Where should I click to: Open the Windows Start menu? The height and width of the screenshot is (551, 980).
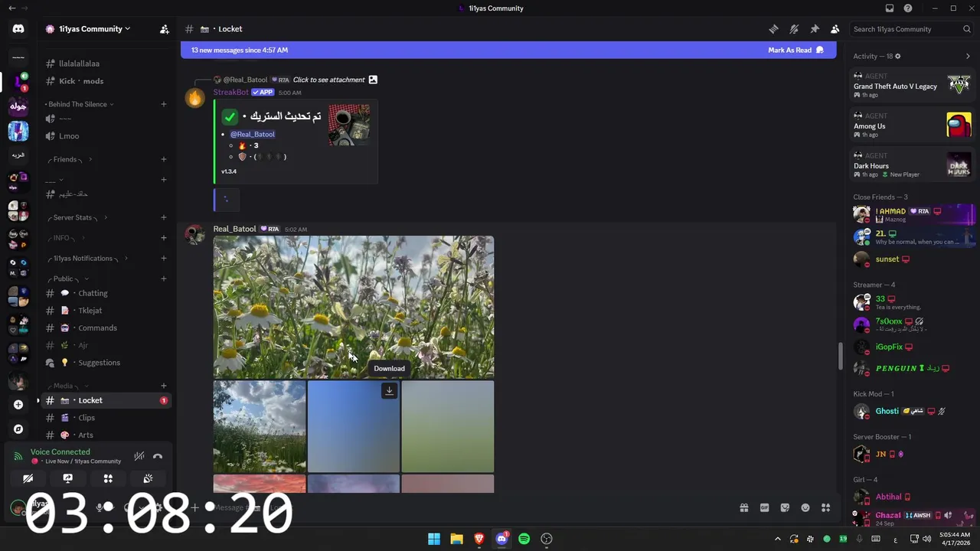[x=434, y=539]
